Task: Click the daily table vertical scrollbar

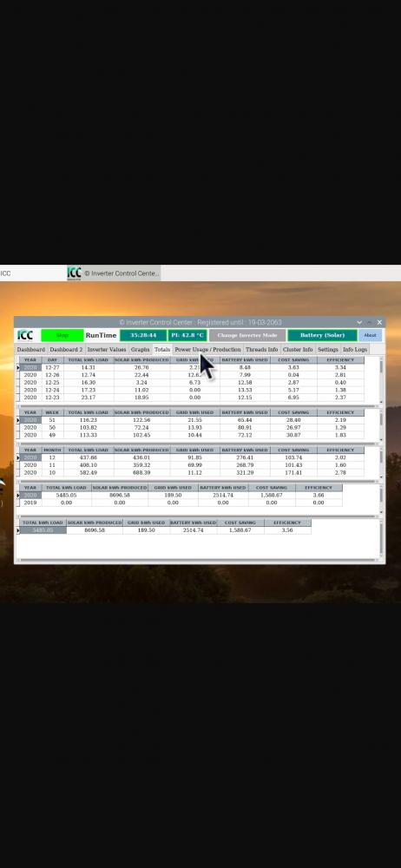Action: pos(381,379)
